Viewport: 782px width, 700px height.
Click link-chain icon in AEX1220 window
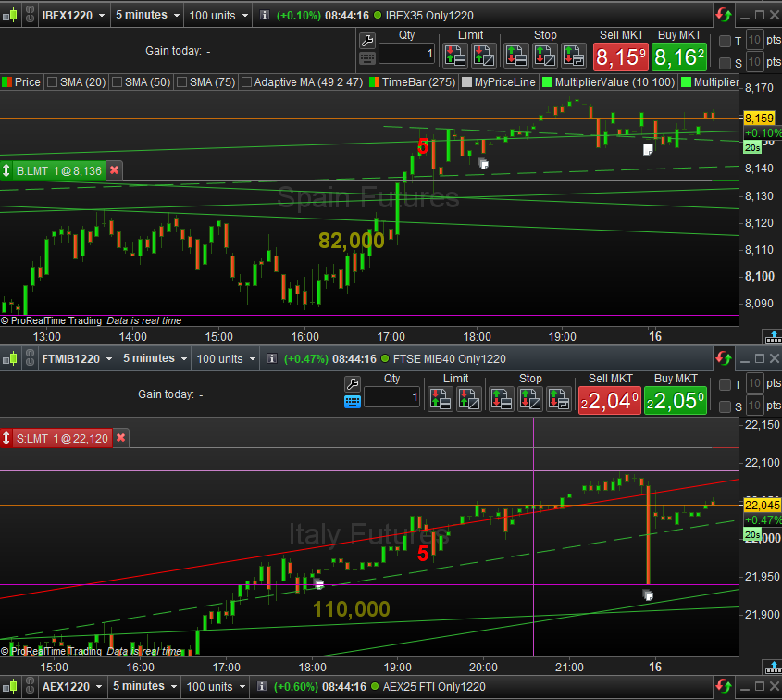30,686
